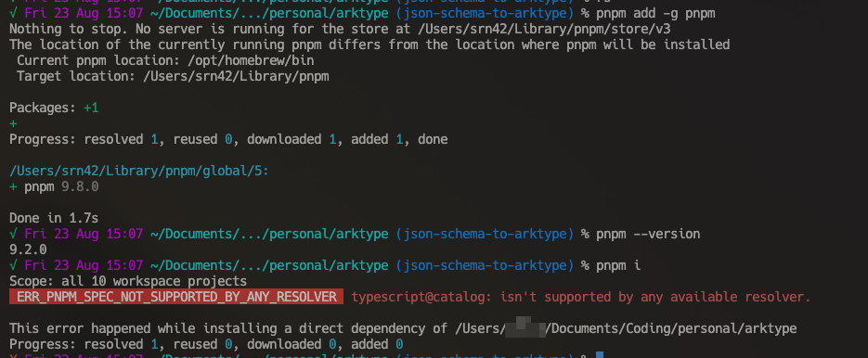868x358 pixels.
Task: Click "Scope: all 10 workspace projects" line
Action: [x=128, y=281]
